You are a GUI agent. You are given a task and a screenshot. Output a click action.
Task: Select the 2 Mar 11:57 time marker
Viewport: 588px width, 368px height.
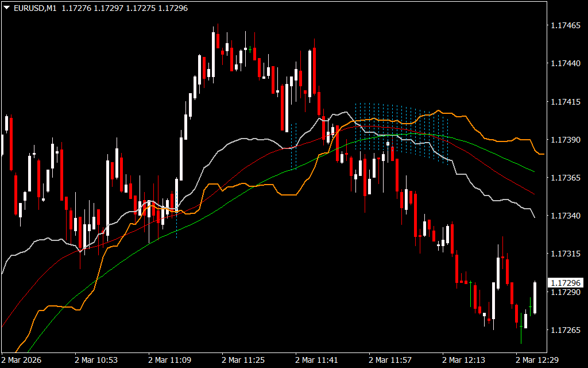[x=390, y=360]
